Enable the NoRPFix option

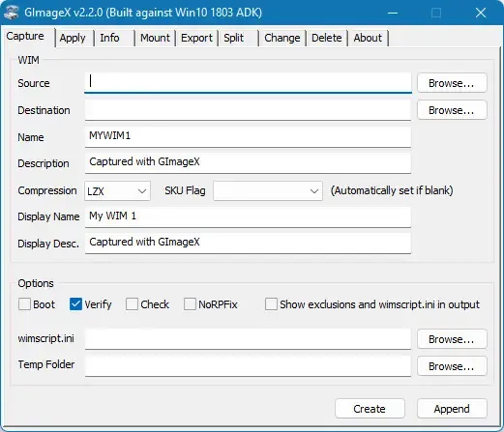pos(190,304)
